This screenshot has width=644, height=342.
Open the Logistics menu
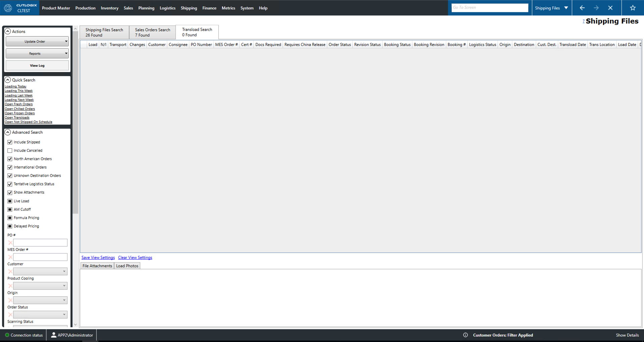(167, 8)
